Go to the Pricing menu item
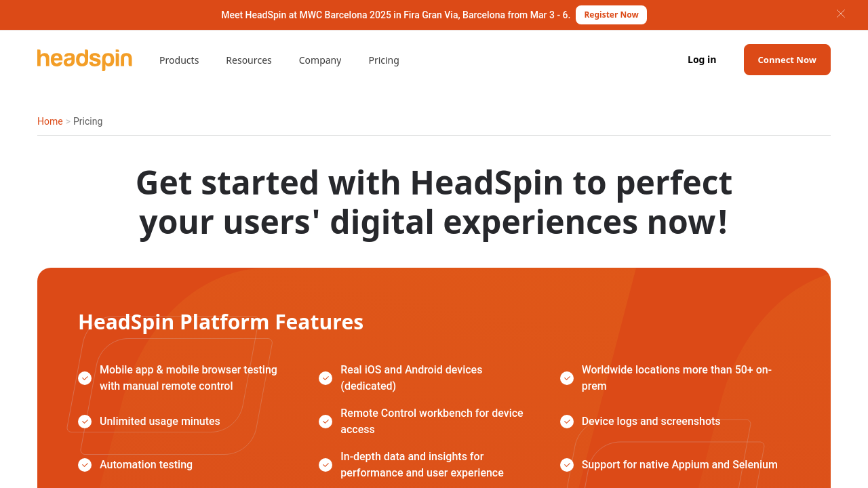Image resolution: width=868 pixels, height=488 pixels. pyautogui.click(x=384, y=60)
